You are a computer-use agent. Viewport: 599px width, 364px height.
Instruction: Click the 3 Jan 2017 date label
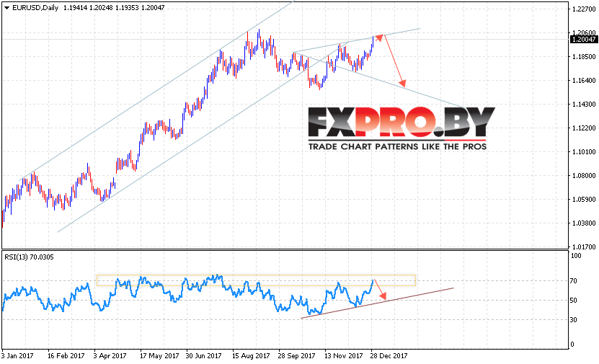[17, 356]
